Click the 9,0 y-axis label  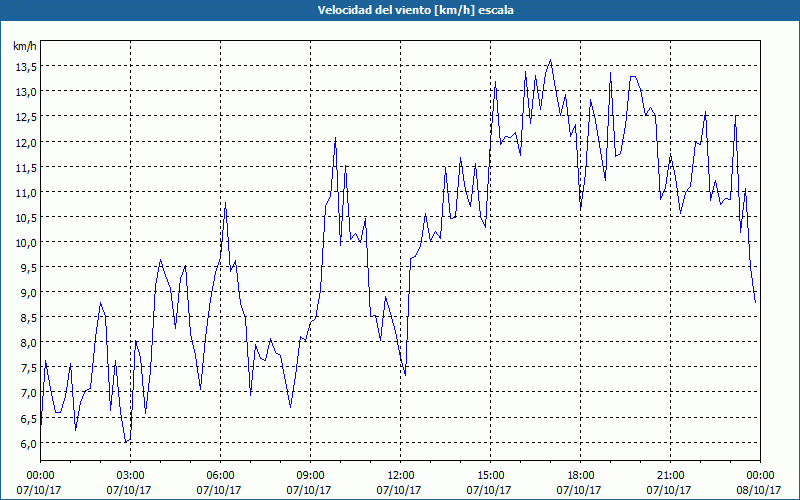29,293
